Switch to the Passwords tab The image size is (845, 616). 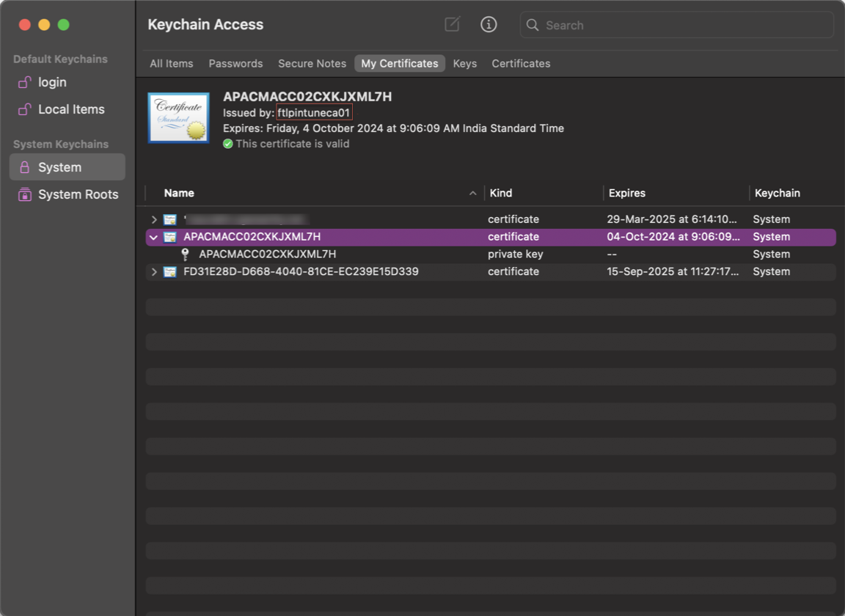tap(235, 64)
